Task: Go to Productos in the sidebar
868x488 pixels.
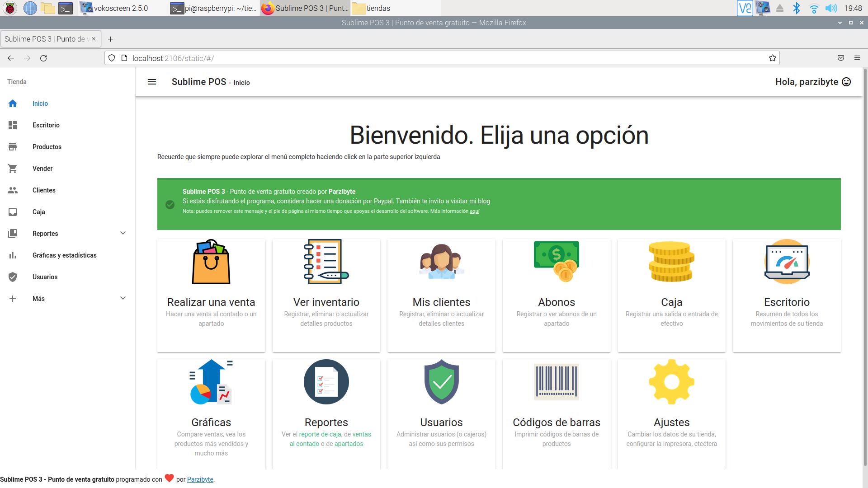Action: pos(47,147)
